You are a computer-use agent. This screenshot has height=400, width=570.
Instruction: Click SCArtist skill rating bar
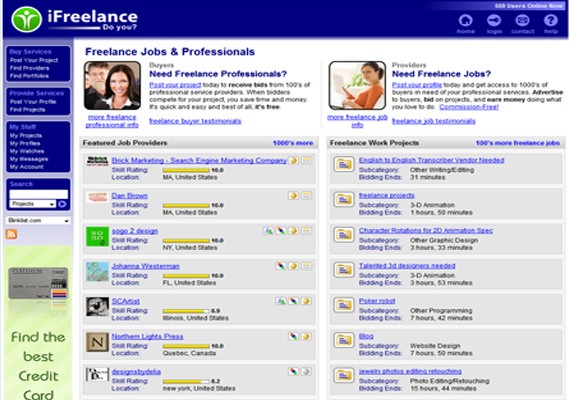tap(186, 311)
